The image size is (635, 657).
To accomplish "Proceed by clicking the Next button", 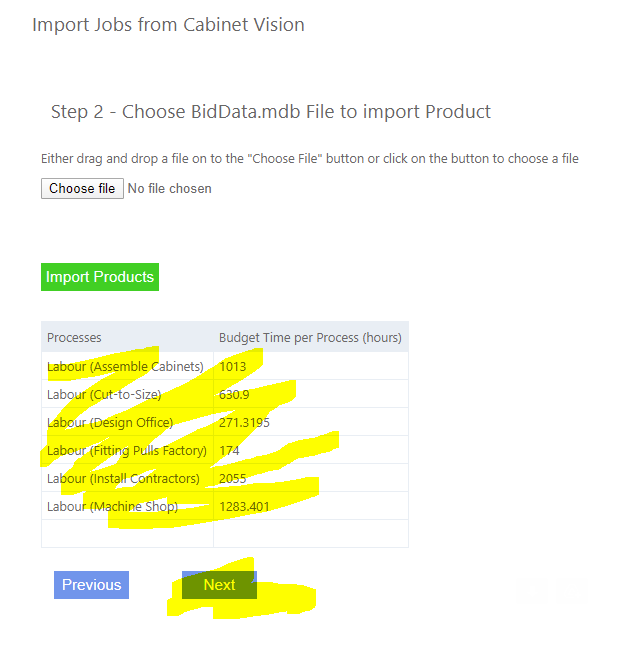I will (x=219, y=585).
